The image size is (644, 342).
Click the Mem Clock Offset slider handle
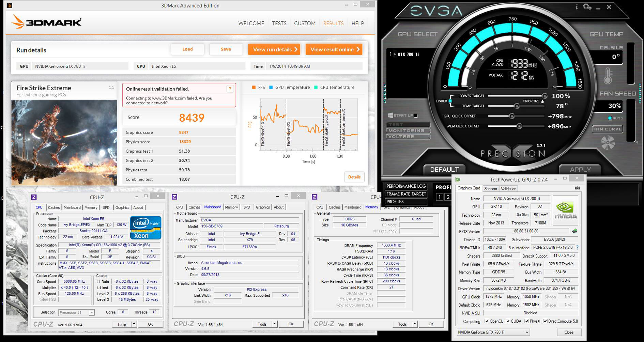click(519, 126)
